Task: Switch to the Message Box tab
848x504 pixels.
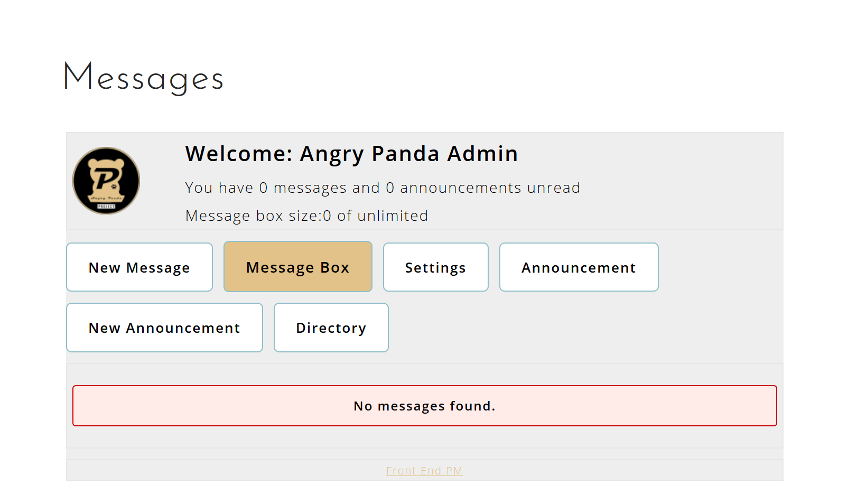Action: (x=298, y=267)
